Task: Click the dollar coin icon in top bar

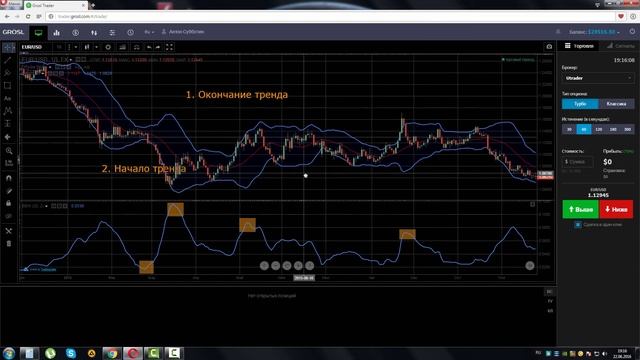Action: coord(76,33)
